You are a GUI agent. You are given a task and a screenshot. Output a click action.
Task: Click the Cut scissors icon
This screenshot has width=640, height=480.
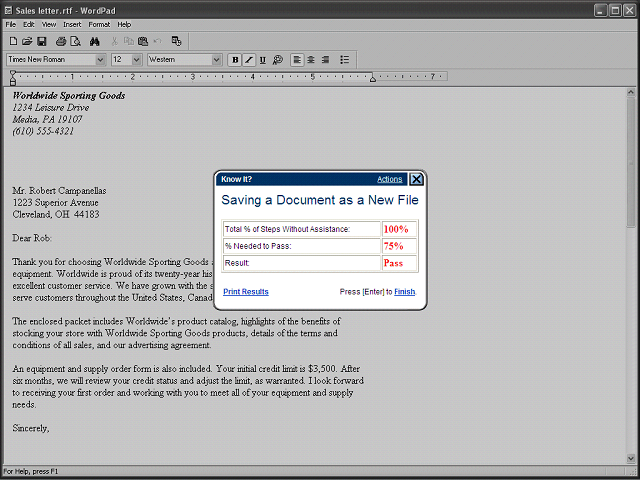[x=115, y=41]
